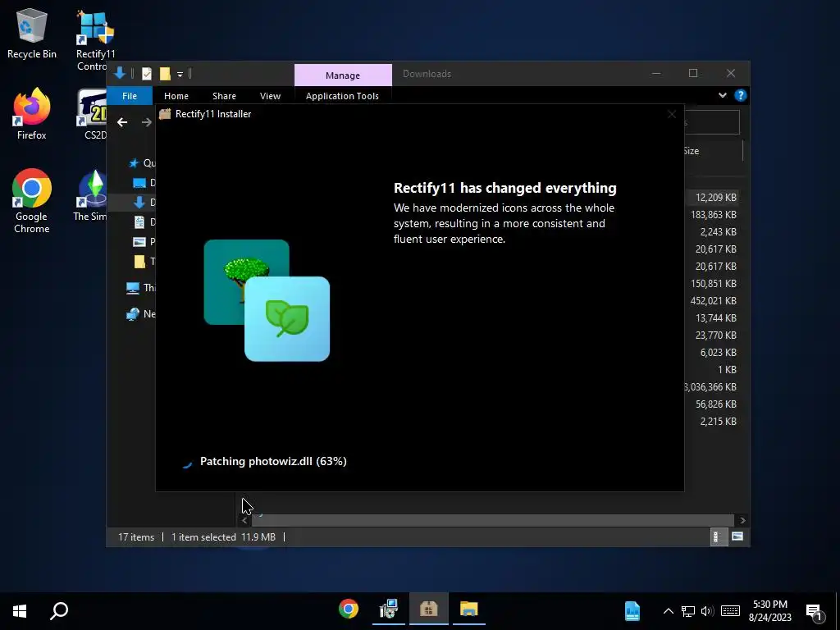This screenshot has width=840, height=630.
Task: Open the File menu in Explorer
Action: click(130, 96)
